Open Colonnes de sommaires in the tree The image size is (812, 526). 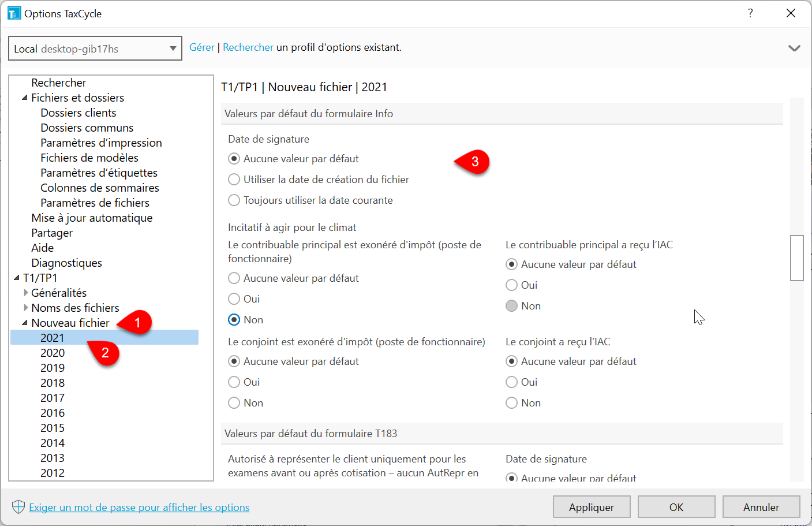point(100,188)
